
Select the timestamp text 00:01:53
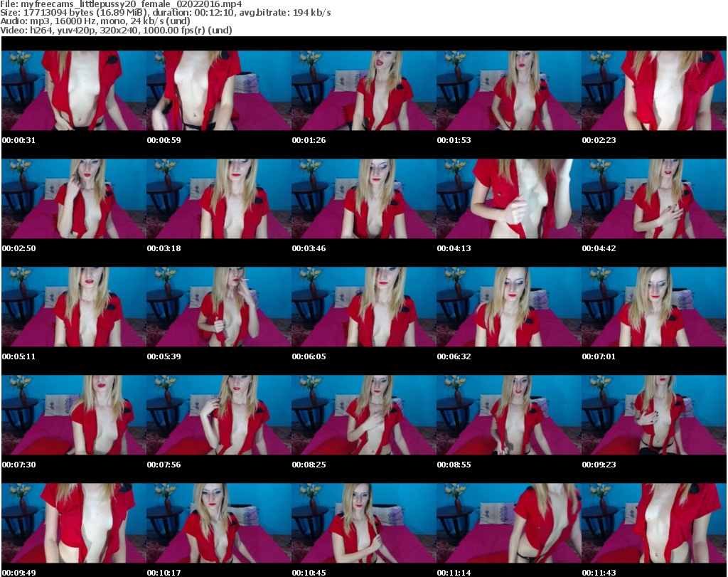[x=454, y=140]
